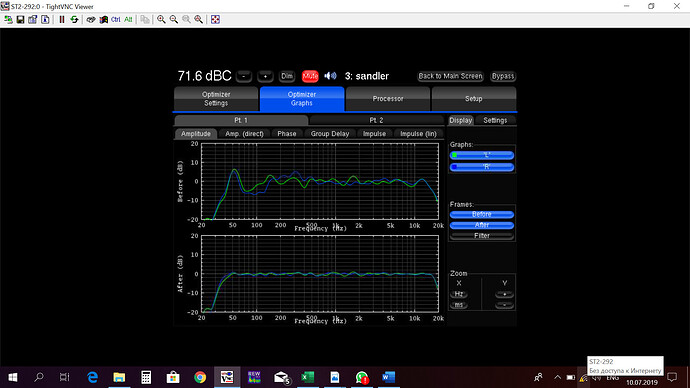Set X zoom to ms
Image resolution: width=690 pixels, height=388 pixels.
point(459,305)
